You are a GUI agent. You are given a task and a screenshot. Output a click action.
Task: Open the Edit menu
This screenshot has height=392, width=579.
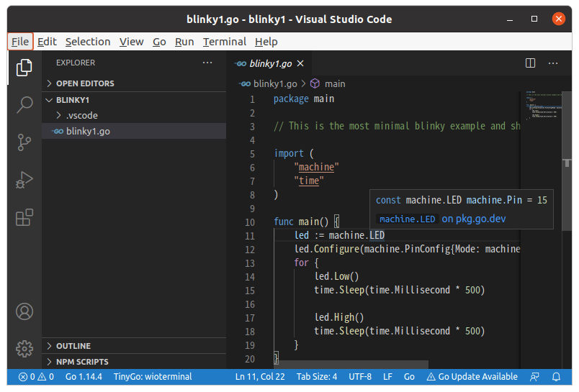47,42
